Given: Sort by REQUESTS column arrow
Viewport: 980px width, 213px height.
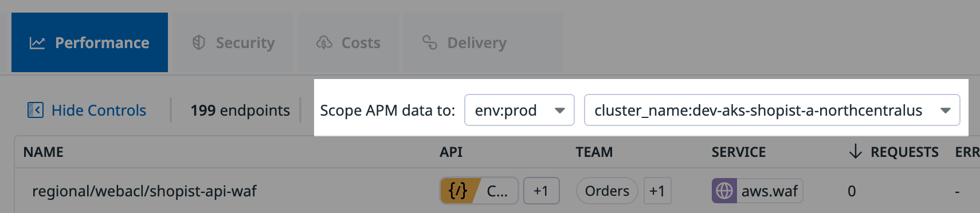Looking at the screenshot, I should (x=855, y=152).
